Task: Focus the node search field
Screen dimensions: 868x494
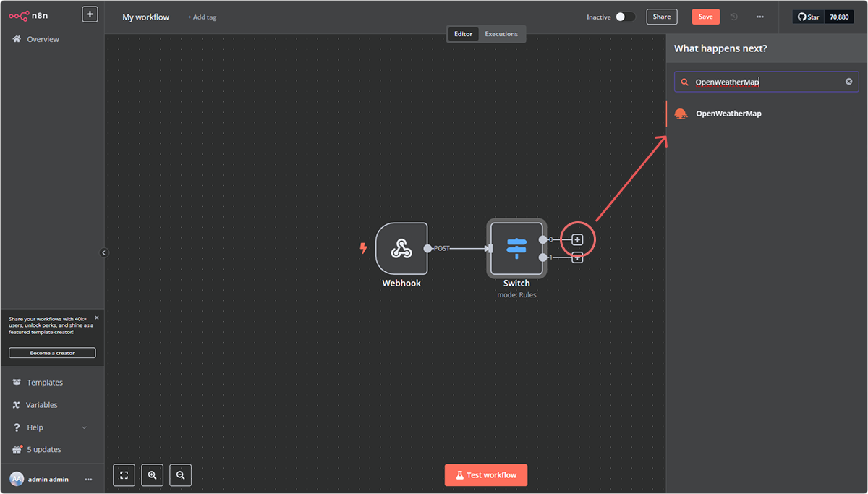Action: pos(767,82)
